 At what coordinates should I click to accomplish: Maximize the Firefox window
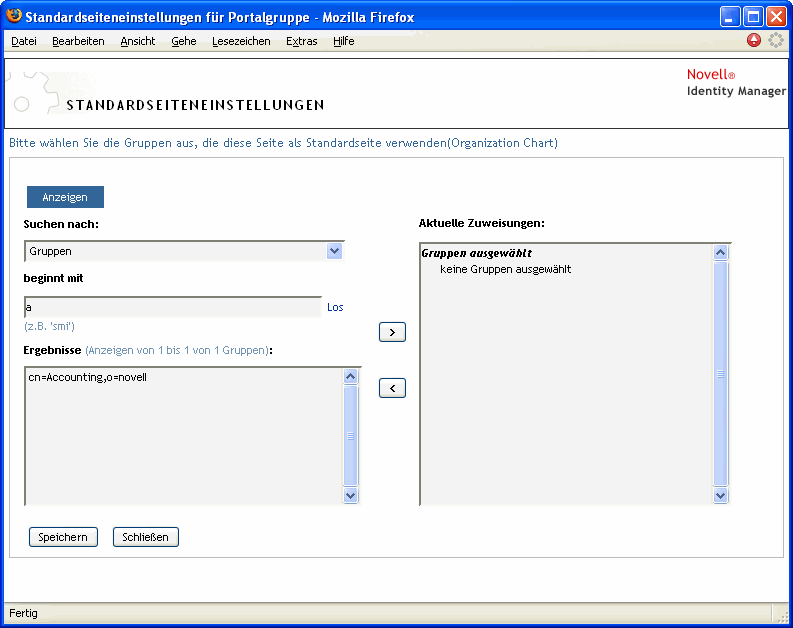(753, 17)
